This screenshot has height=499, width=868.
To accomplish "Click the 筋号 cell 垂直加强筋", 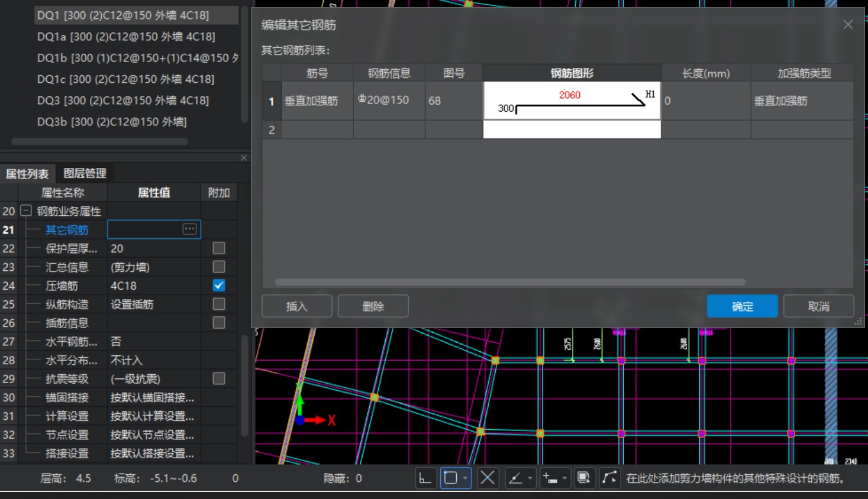I will pyautogui.click(x=317, y=101).
